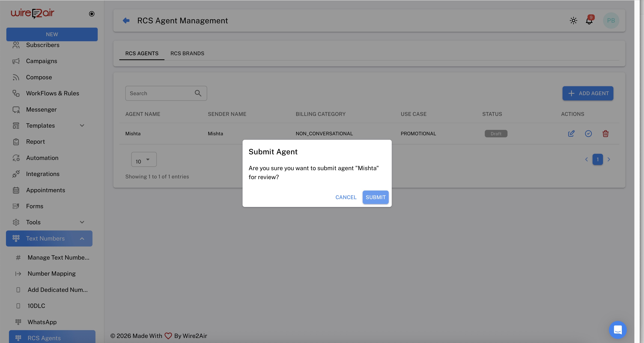
Task: Click SUBMIT in the Submit Agent dialog
Action: point(376,197)
